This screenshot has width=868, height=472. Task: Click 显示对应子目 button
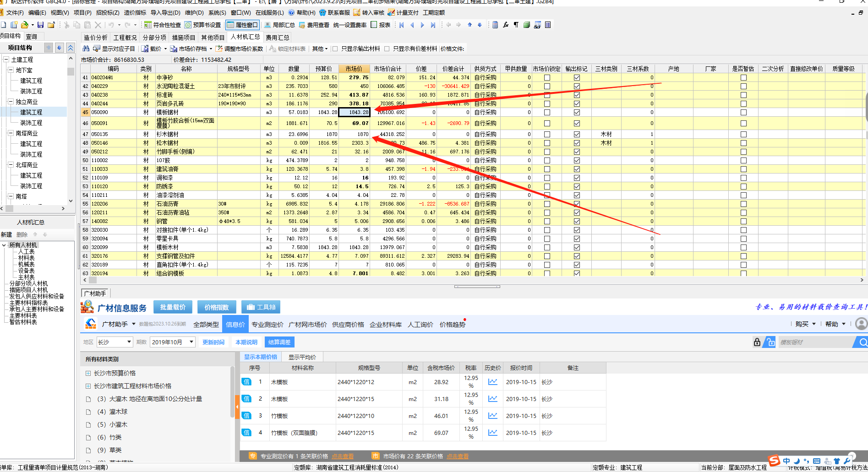pos(114,49)
